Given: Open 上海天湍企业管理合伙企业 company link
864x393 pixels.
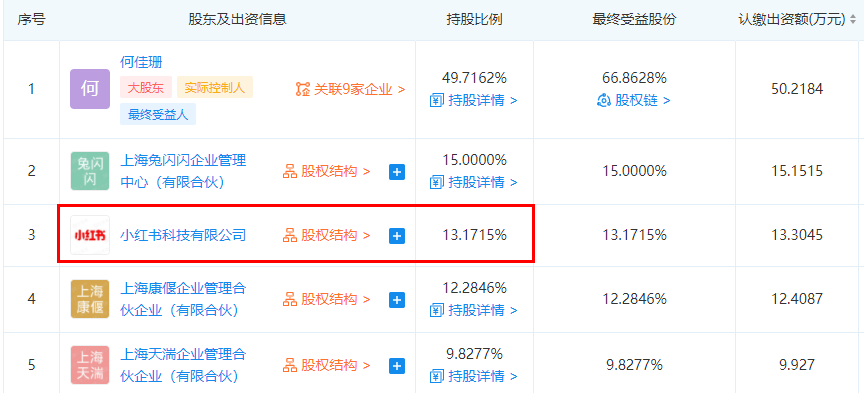Looking at the screenshot, I should point(183,365).
